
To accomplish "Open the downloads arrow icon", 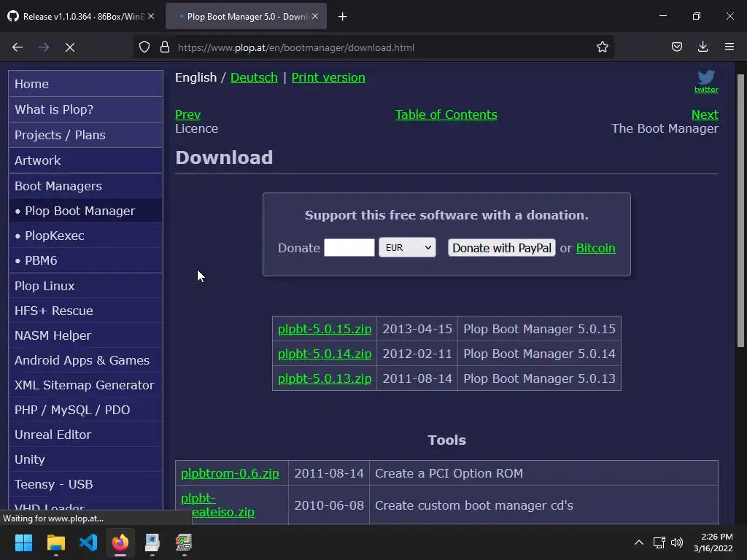I will click(x=703, y=47).
